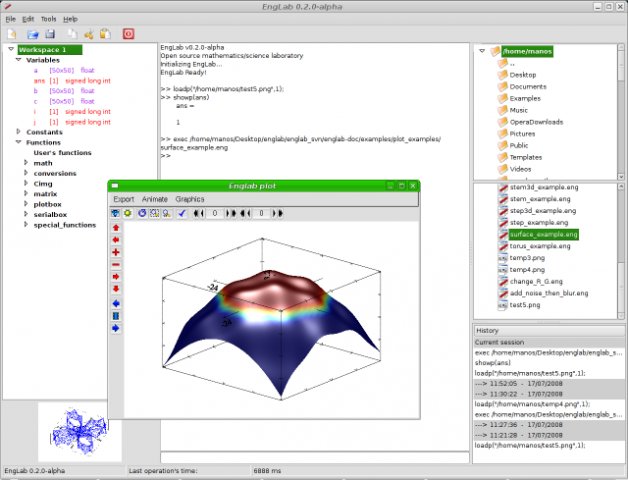Screen dimensions: 628x480
Task: Click the Save floppy-disk toolbar icon
Action: (50, 34)
